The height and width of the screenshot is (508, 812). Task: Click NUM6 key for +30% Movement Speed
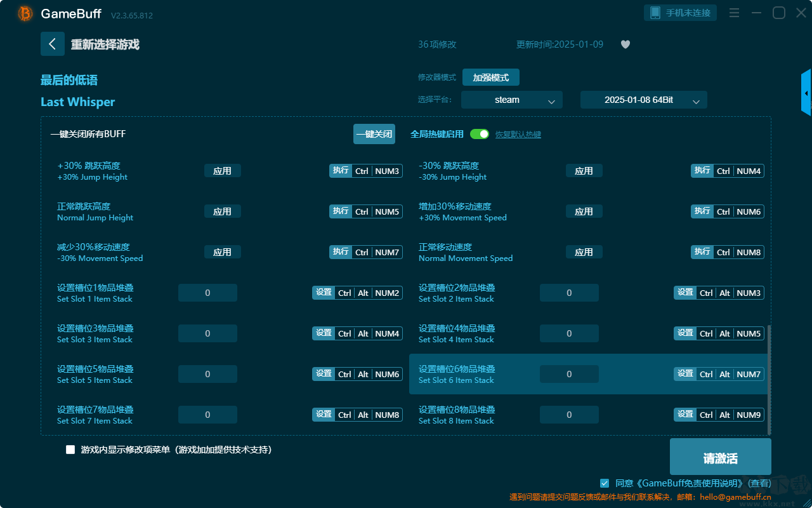(749, 211)
